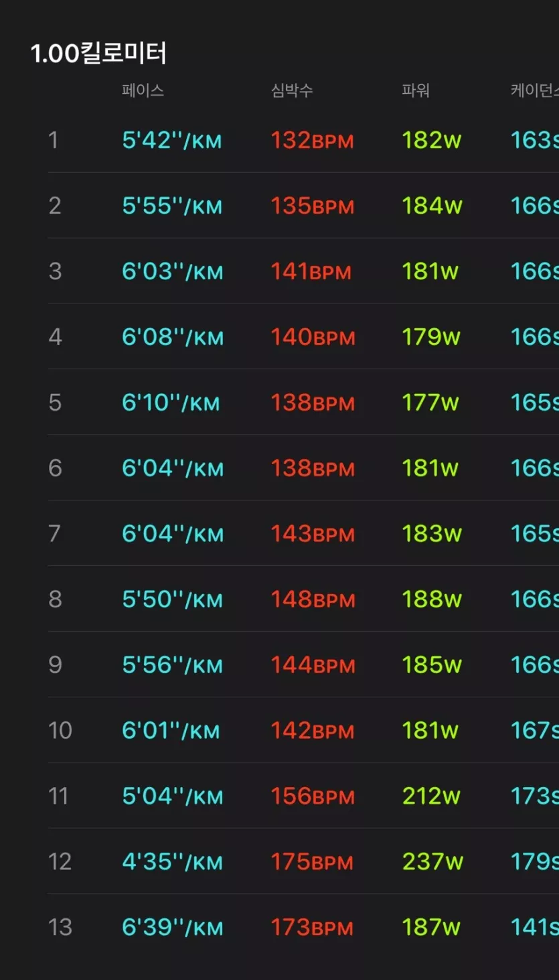
Task: Select the 페이스 column header
Action: tap(143, 90)
